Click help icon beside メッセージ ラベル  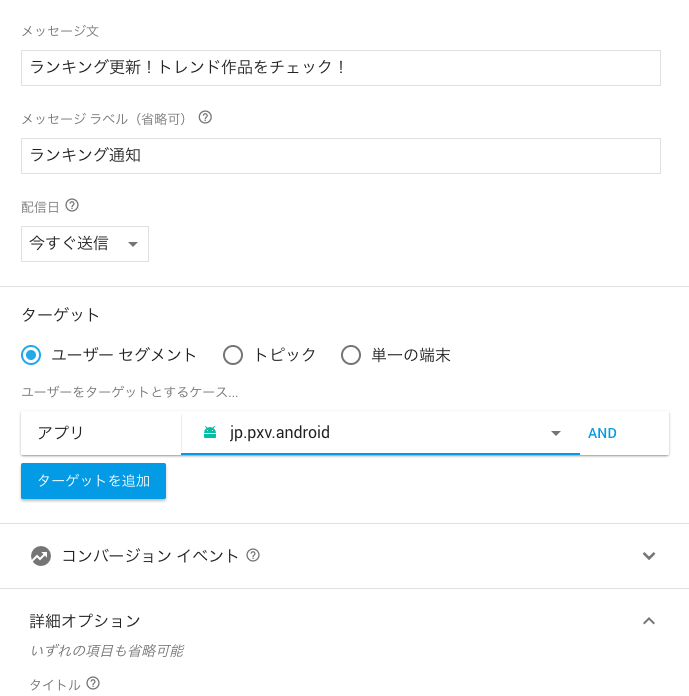[205, 118]
